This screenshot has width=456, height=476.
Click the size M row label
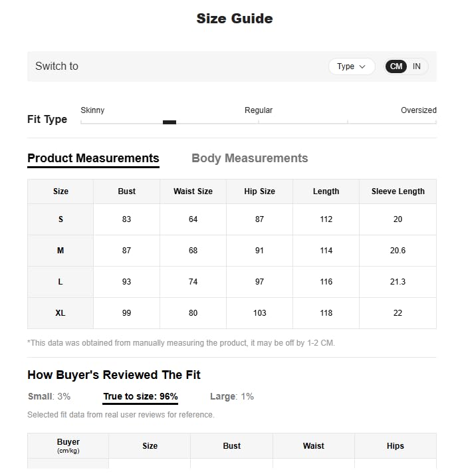coord(60,251)
